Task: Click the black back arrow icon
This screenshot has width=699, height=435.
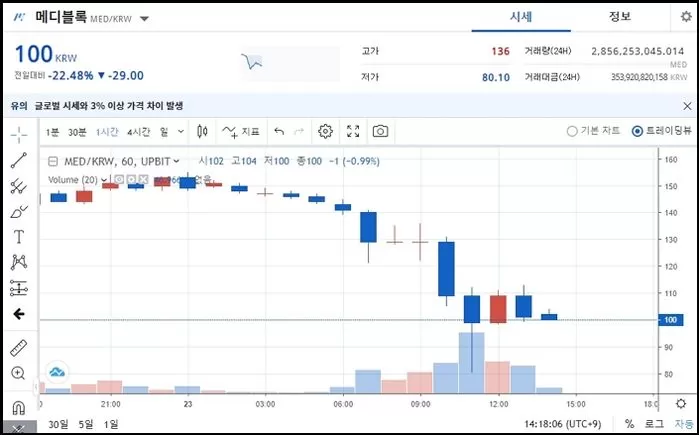Action: pos(19,314)
